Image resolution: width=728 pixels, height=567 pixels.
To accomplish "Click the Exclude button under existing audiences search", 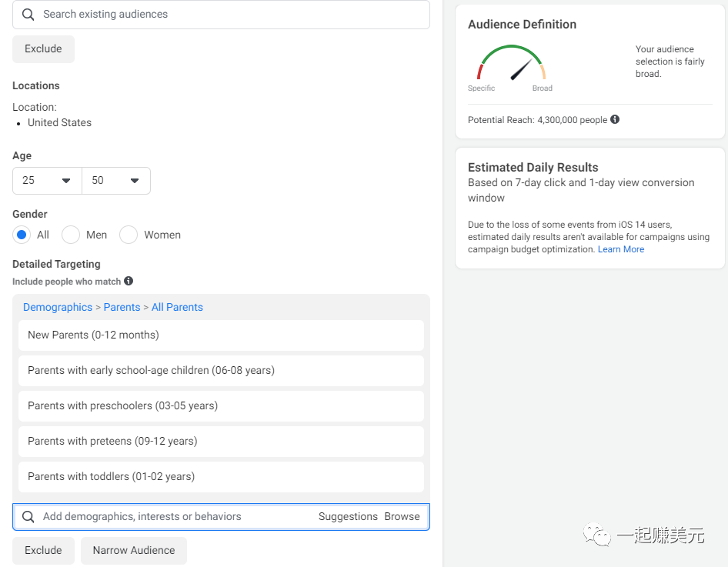I will (43, 49).
